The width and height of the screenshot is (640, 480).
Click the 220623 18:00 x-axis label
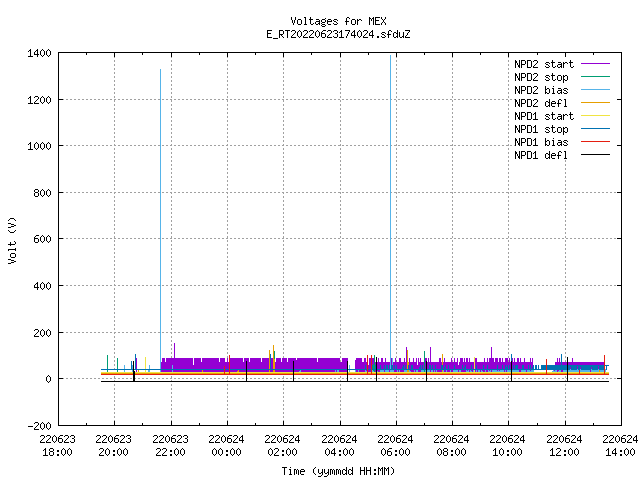click(58, 446)
